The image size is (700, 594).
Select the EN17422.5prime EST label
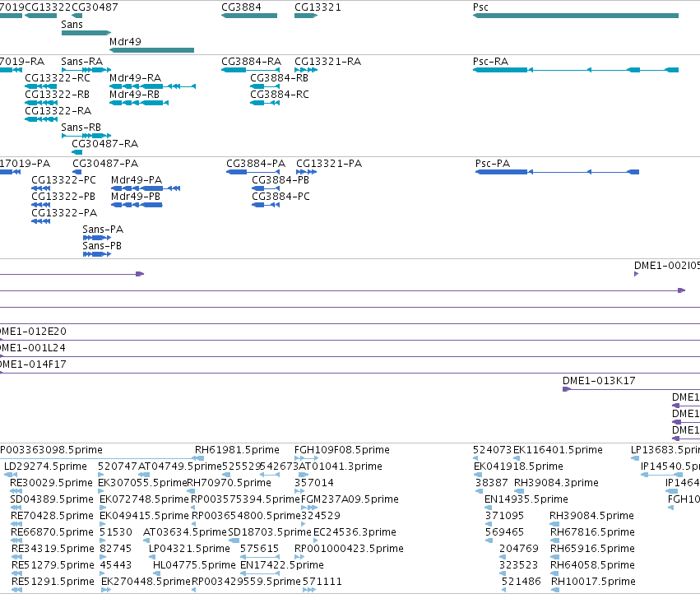pos(281,565)
